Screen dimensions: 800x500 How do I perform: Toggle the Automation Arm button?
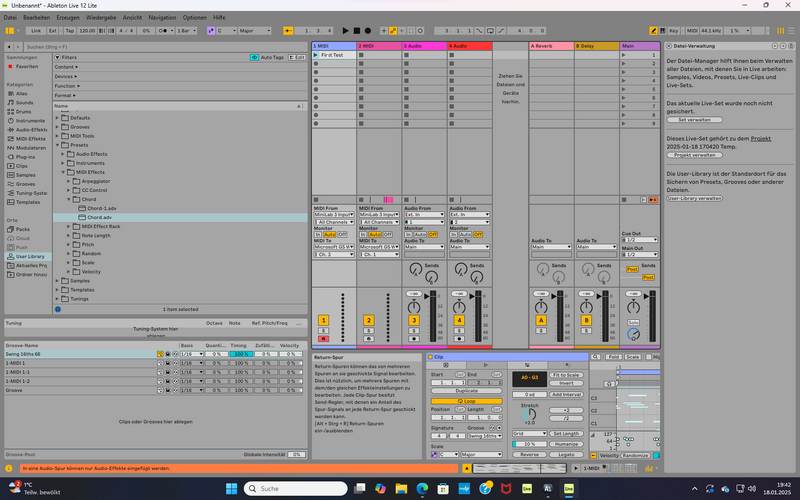tap(393, 31)
